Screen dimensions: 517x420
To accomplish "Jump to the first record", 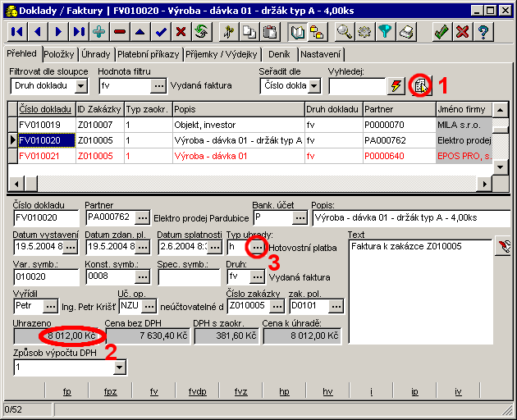I will tap(16, 32).
